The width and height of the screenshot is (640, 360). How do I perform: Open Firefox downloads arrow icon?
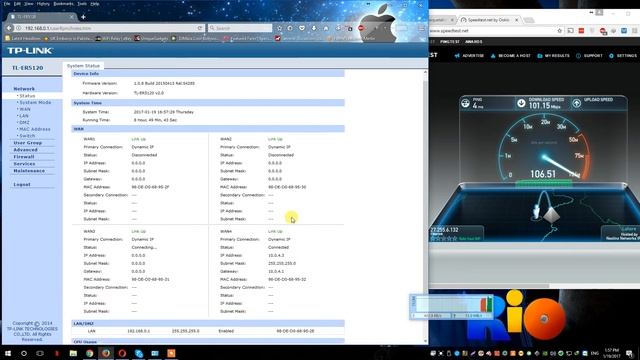314,28
